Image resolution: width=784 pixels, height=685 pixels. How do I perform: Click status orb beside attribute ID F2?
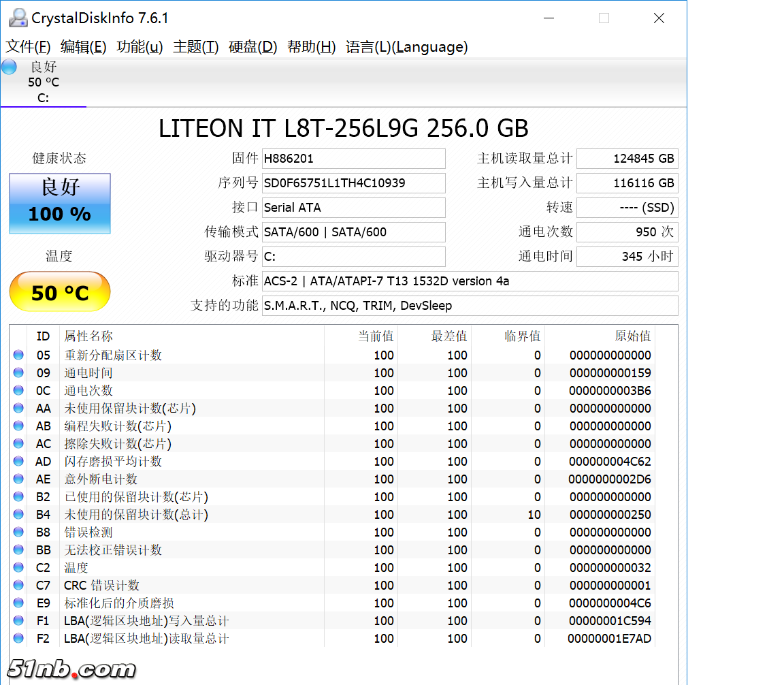pyautogui.click(x=18, y=638)
